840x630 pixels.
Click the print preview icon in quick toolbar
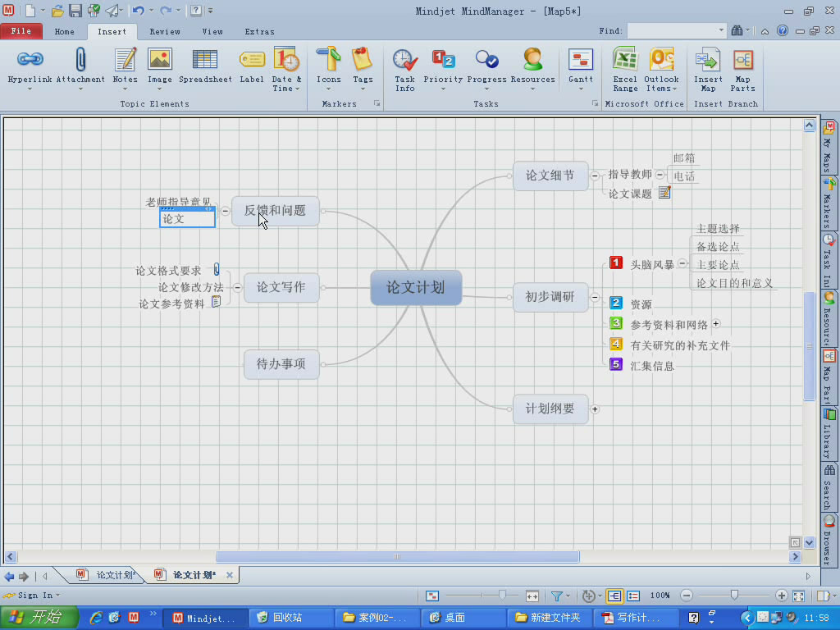94,10
